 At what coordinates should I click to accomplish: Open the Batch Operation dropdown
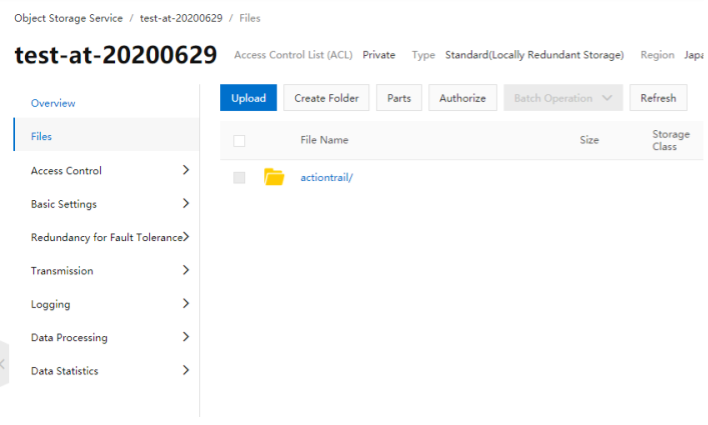[563, 98]
